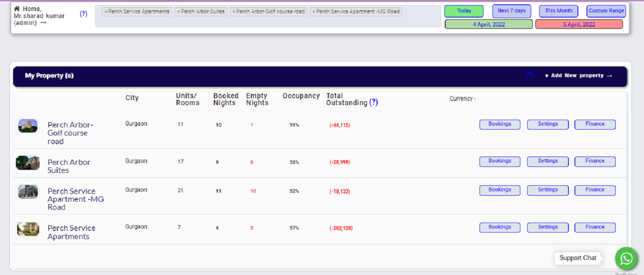Click Add New property link
This screenshot has height=275, width=644.
click(578, 76)
